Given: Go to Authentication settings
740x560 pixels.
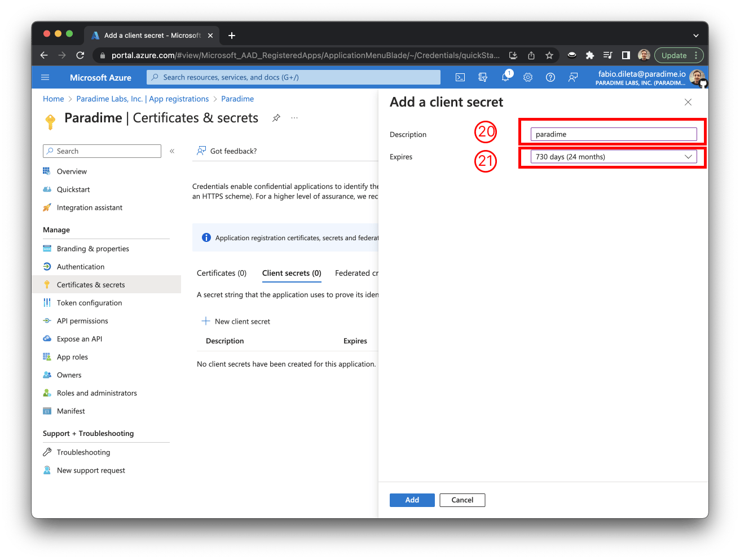Looking at the screenshot, I should (x=81, y=267).
